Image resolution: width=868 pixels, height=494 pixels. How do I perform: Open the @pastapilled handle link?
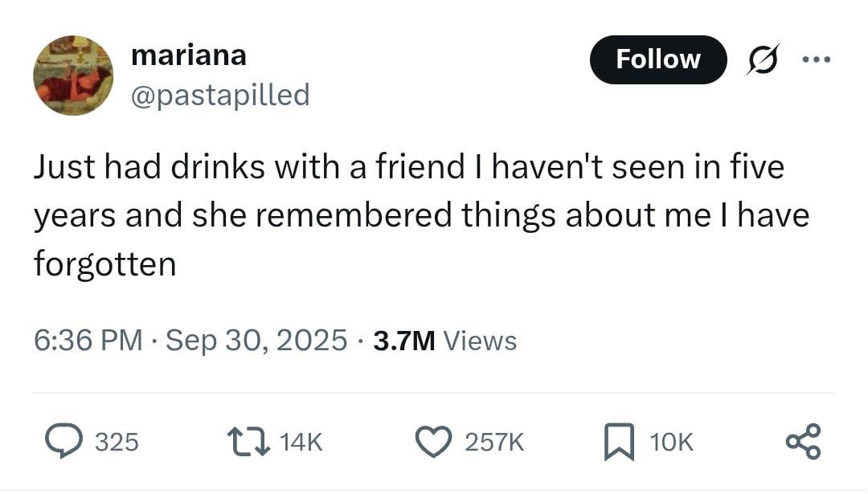point(219,95)
